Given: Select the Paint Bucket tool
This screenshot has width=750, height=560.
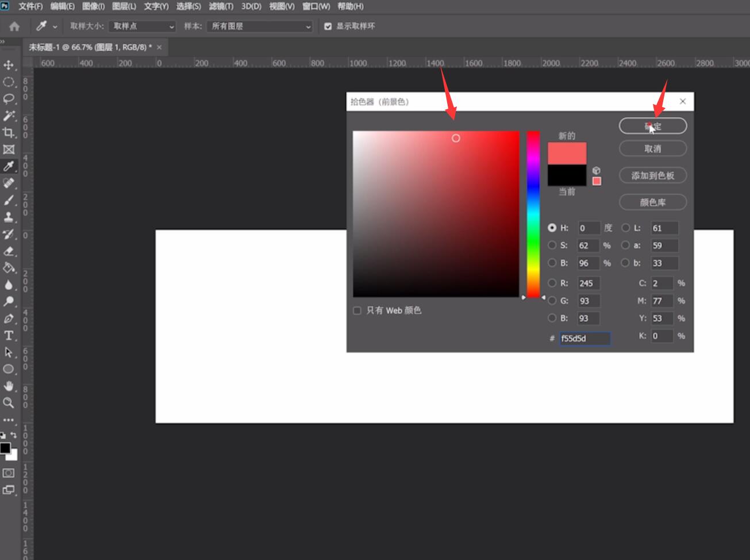Looking at the screenshot, I should (x=9, y=267).
